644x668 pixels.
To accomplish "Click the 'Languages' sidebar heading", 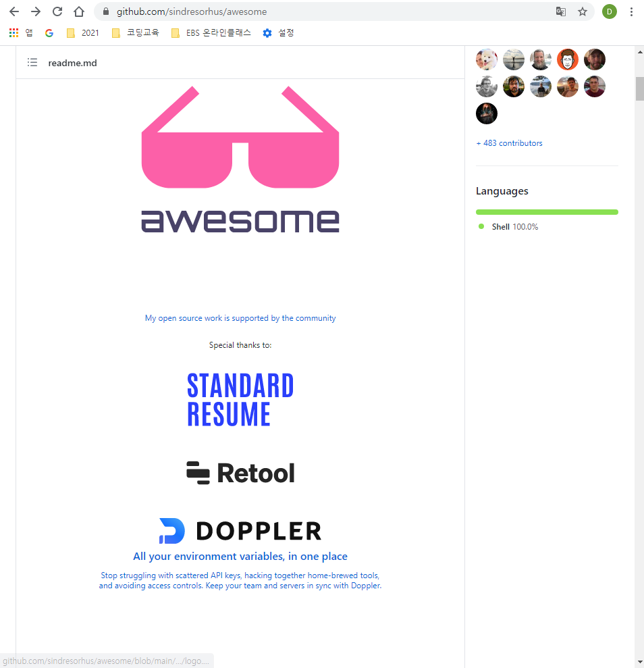I will click(x=502, y=191).
